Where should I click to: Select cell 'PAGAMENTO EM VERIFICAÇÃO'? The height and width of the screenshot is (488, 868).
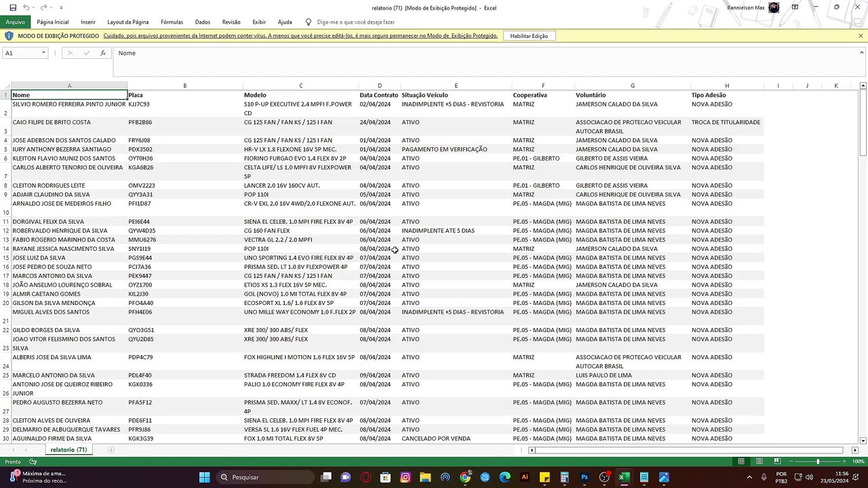(x=456, y=149)
